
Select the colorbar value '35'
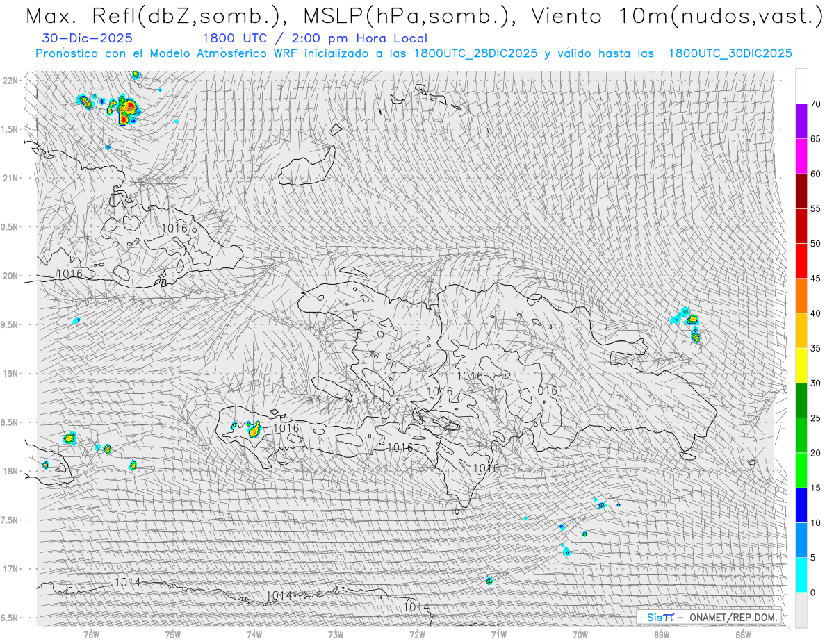815,348
